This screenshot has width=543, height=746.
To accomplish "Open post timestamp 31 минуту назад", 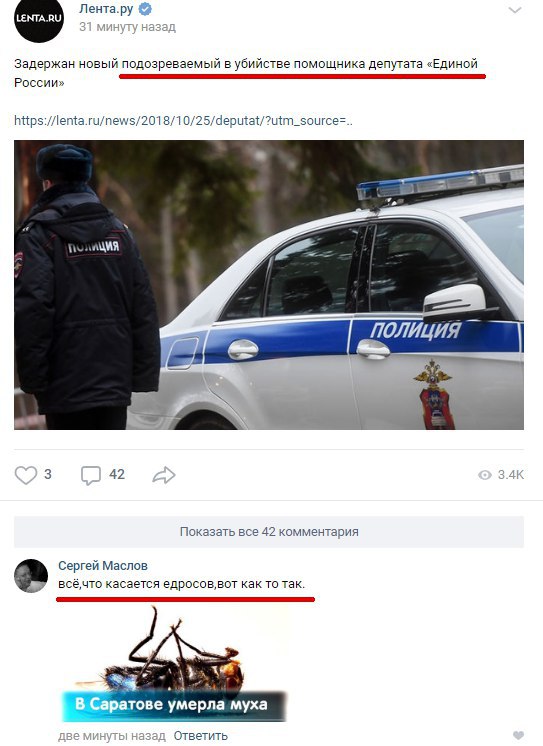I will (127, 27).
